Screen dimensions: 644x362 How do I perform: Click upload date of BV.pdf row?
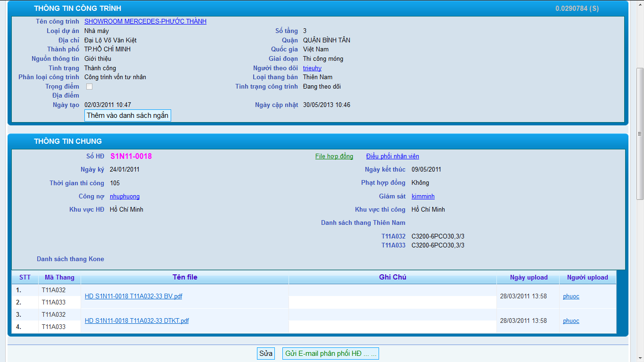coord(523,296)
